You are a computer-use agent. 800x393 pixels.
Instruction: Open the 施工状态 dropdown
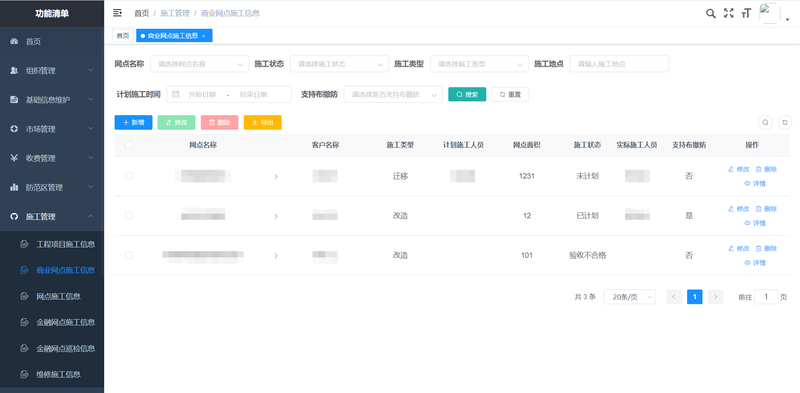point(339,64)
